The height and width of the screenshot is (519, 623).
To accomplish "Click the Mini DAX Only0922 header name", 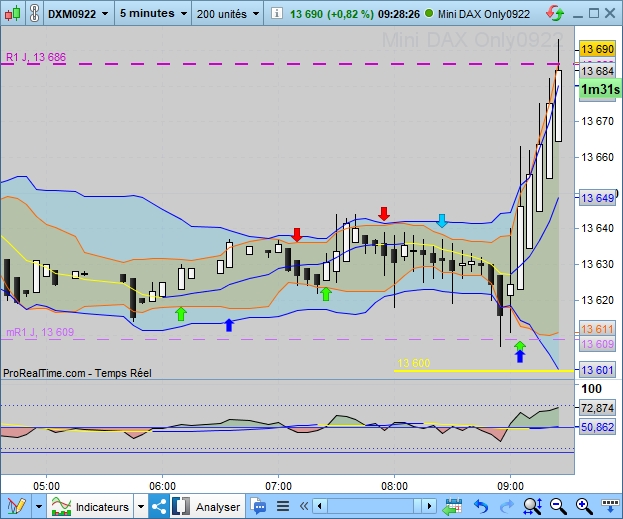I will 484,14.
